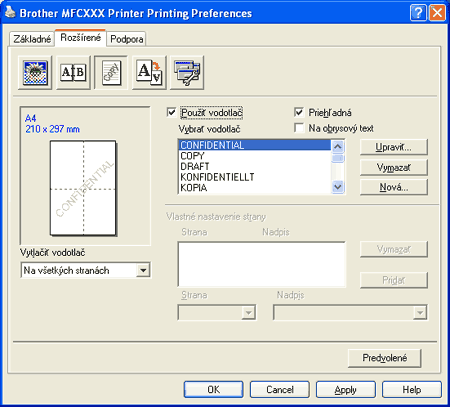This screenshot has width=450, height=407.
Task: Enable Na obrysový text checkbox
Action: click(299, 128)
